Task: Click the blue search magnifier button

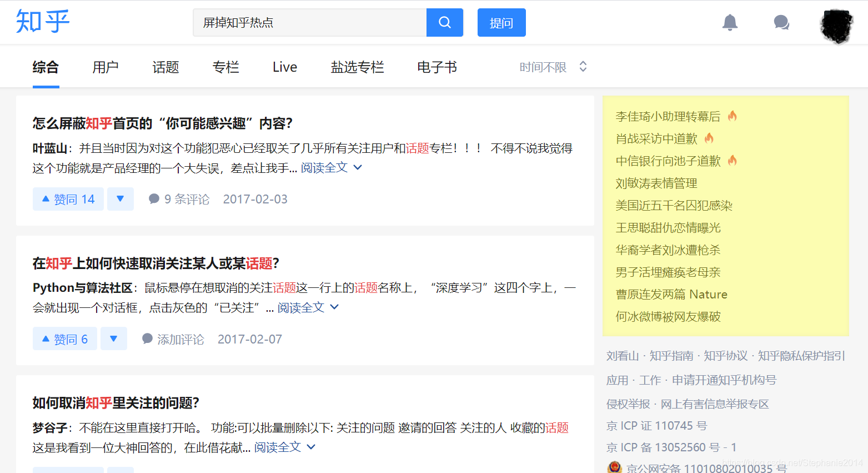Action: [445, 22]
